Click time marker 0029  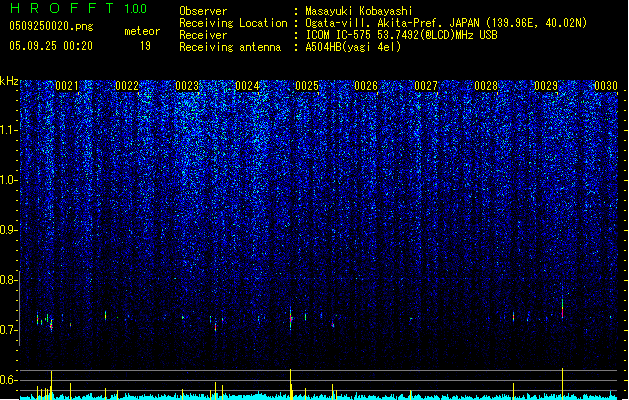(546, 86)
